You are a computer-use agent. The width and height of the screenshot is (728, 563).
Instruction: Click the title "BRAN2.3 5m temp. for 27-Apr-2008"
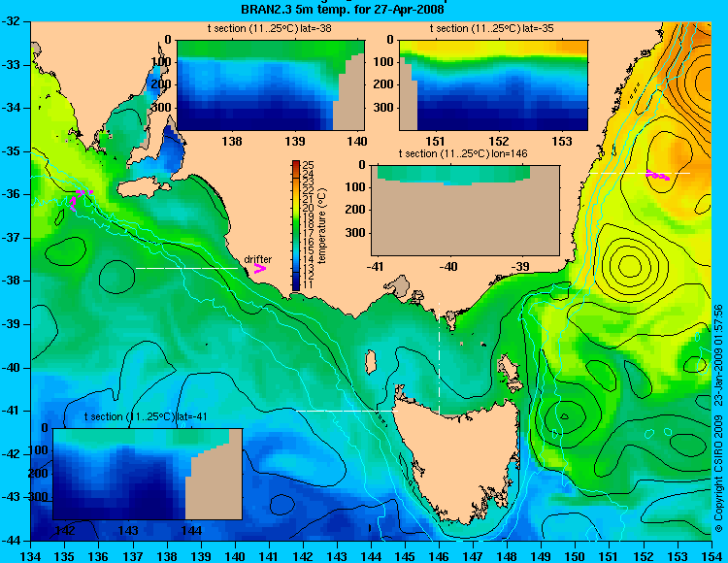click(x=343, y=10)
